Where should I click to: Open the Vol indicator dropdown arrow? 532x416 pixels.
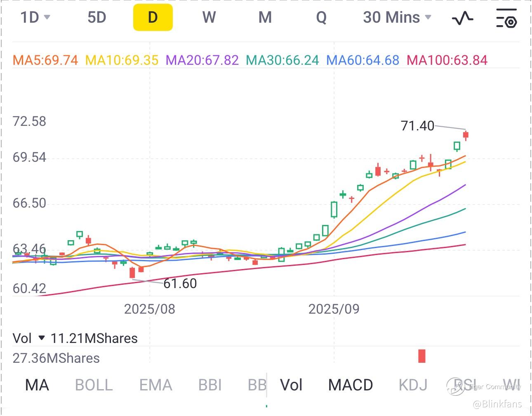point(41,338)
